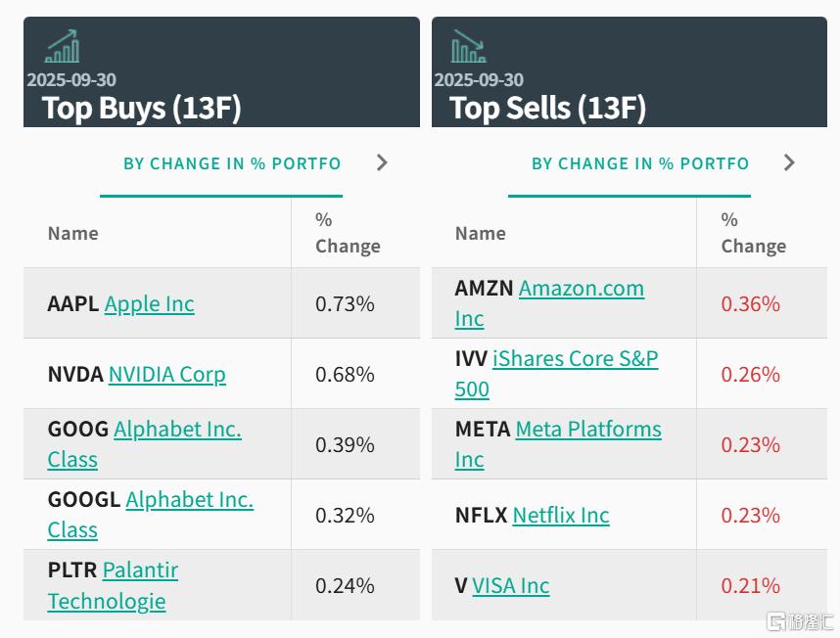Image resolution: width=840 pixels, height=638 pixels.
Task: Expand next tab arrow in Top Sells
Action: pos(789,162)
